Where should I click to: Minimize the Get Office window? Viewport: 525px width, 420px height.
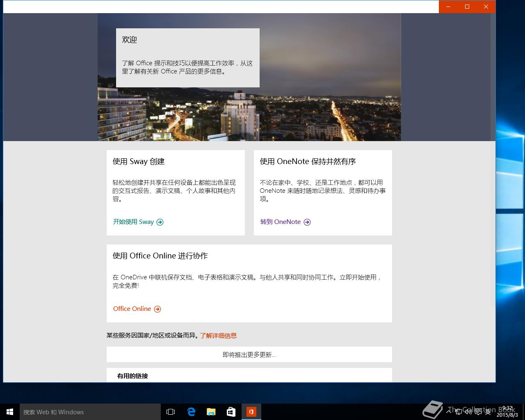pos(448,7)
